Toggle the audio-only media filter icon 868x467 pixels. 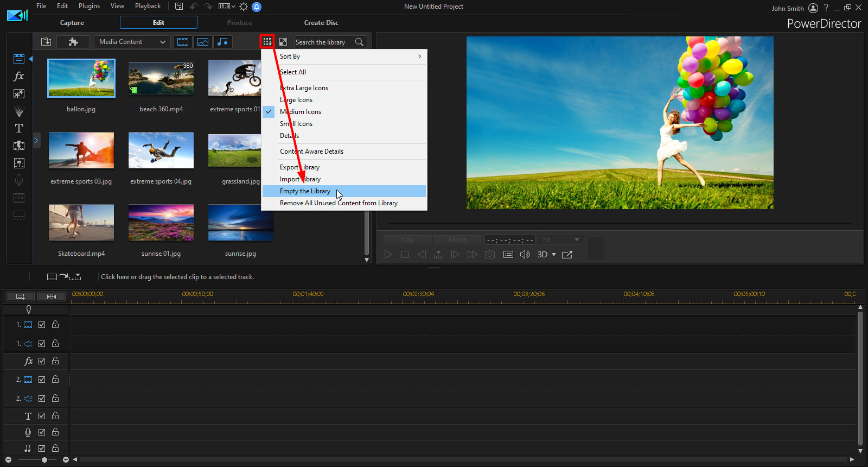coord(222,42)
